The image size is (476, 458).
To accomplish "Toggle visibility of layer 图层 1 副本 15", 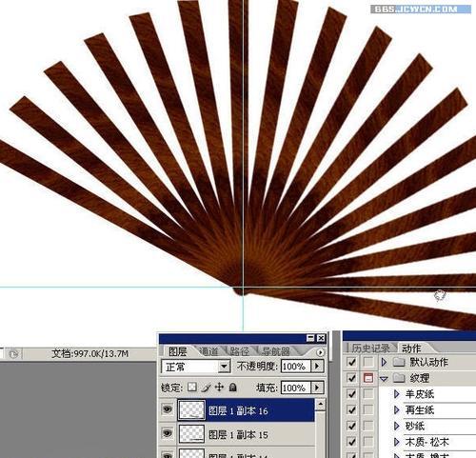I will click(168, 433).
